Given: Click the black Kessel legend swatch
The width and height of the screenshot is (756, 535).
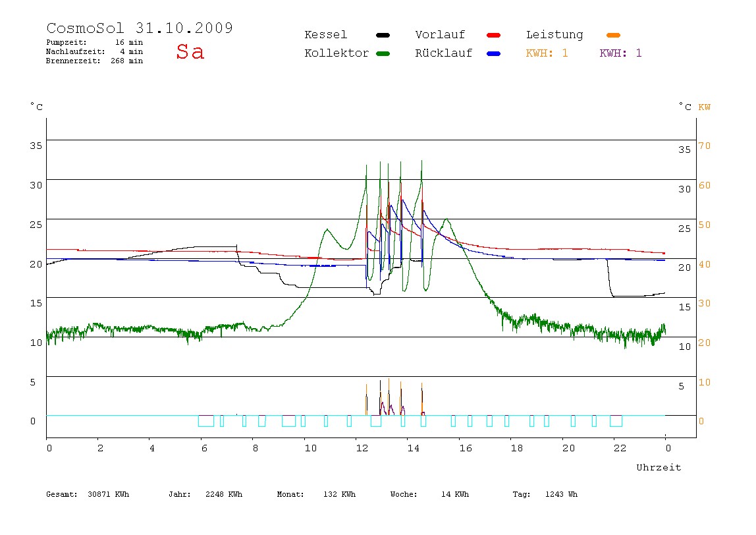Looking at the screenshot, I should 383,35.
